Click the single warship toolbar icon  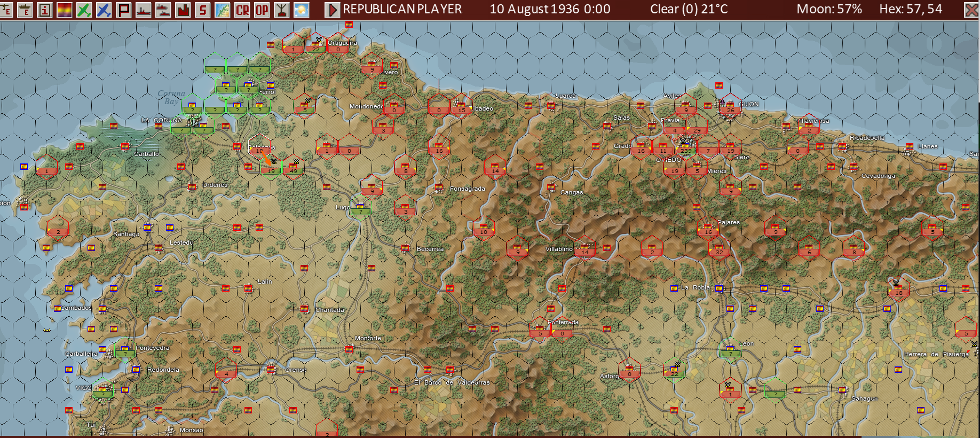[144, 10]
